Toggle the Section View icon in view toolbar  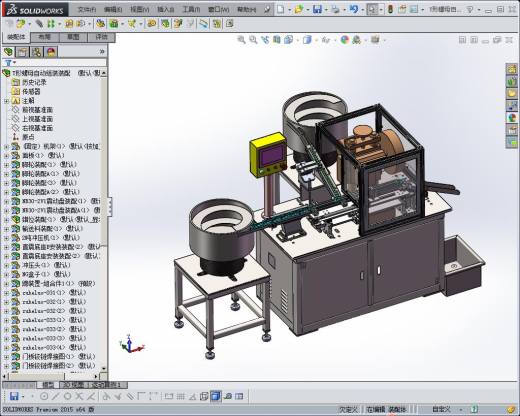(x=277, y=40)
